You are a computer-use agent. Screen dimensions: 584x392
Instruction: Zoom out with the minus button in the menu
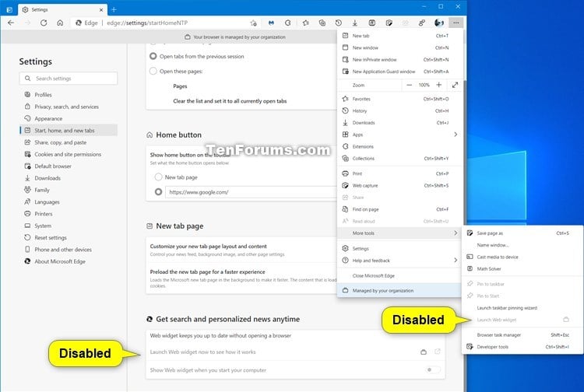[x=409, y=86]
